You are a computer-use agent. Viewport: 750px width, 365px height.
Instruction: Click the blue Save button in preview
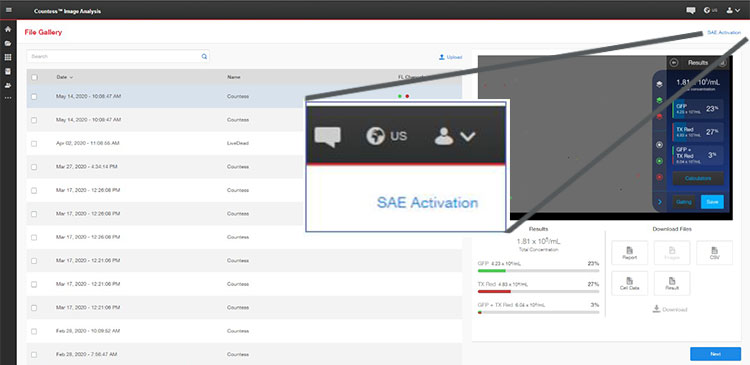click(712, 202)
